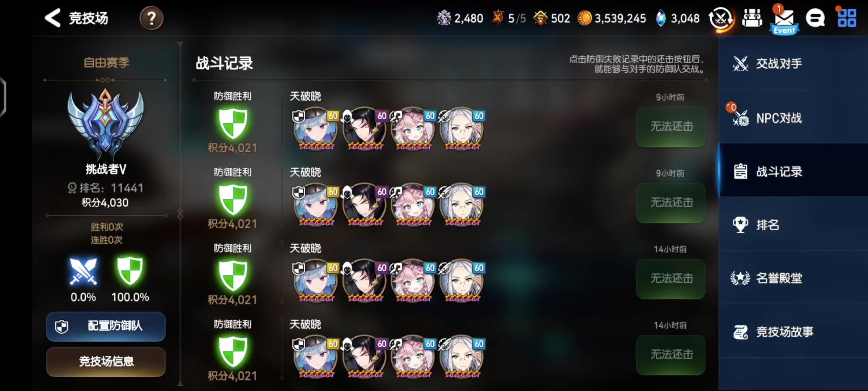Tap the gold coin currency icon
This screenshot has height=391, width=868.
tap(584, 18)
